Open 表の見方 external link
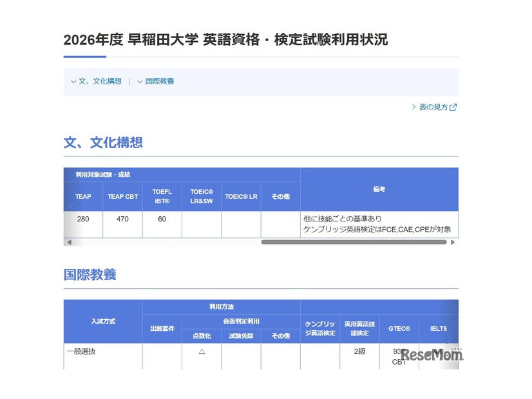The image size is (532, 399). click(x=433, y=107)
